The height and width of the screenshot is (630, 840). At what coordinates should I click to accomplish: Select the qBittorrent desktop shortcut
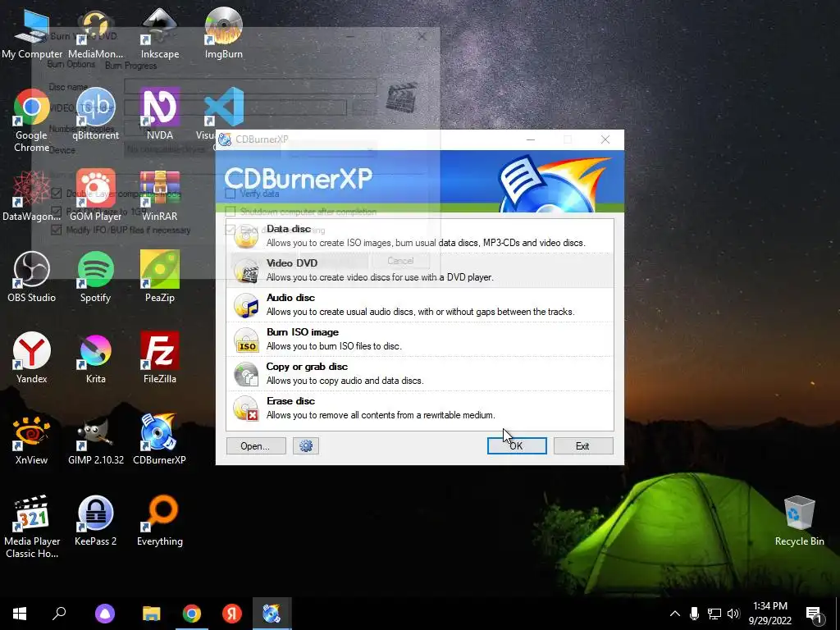click(x=96, y=115)
